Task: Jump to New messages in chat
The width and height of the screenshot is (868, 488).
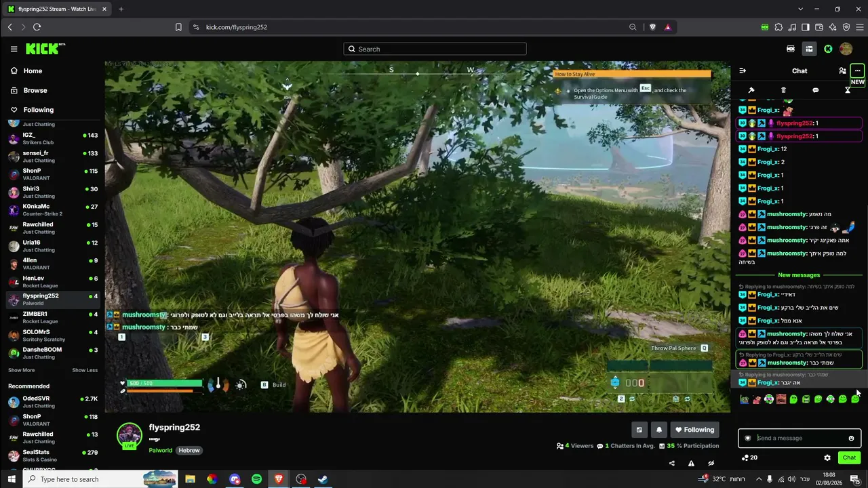Action: coord(799,275)
